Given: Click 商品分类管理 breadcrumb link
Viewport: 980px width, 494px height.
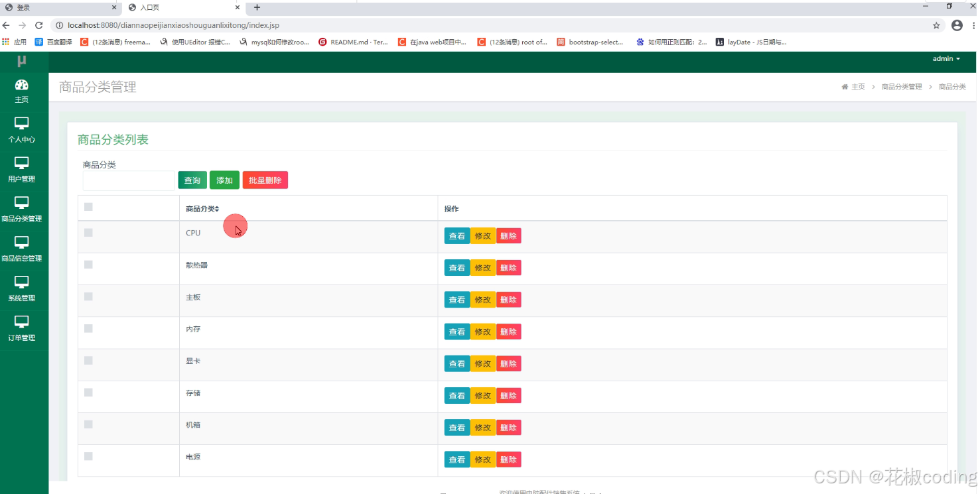Looking at the screenshot, I should pyautogui.click(x=902, y=87).
